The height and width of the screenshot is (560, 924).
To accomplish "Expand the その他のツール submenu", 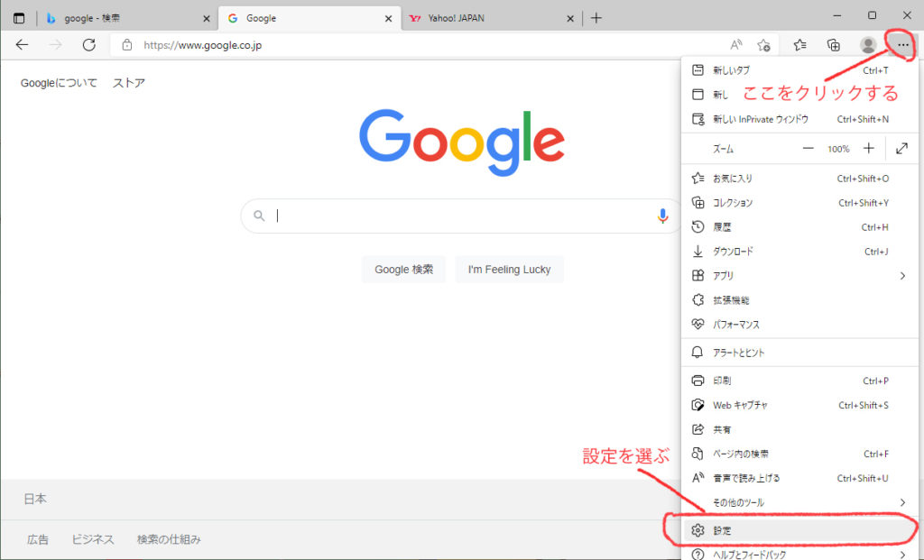I will [x=901, y=502].
